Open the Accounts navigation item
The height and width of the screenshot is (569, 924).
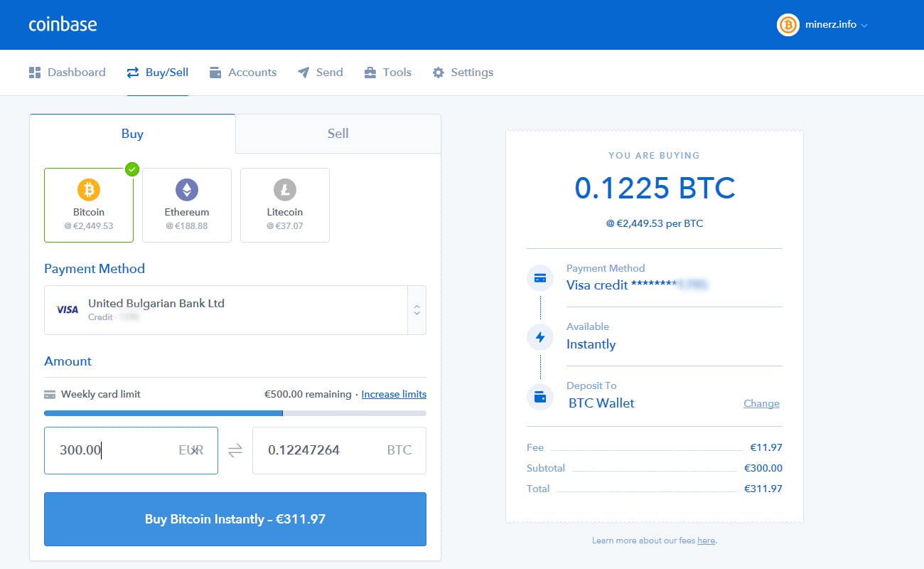click(243, 73)
